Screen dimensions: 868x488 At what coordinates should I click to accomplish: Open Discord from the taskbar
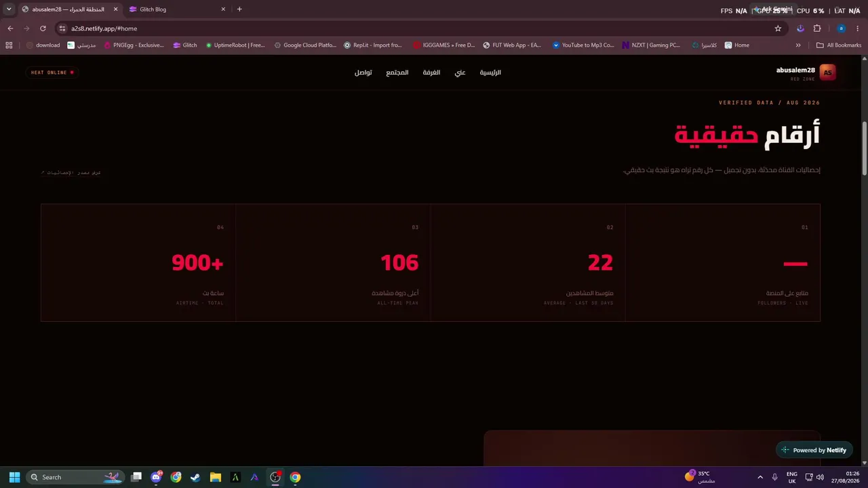click(157, 477)
